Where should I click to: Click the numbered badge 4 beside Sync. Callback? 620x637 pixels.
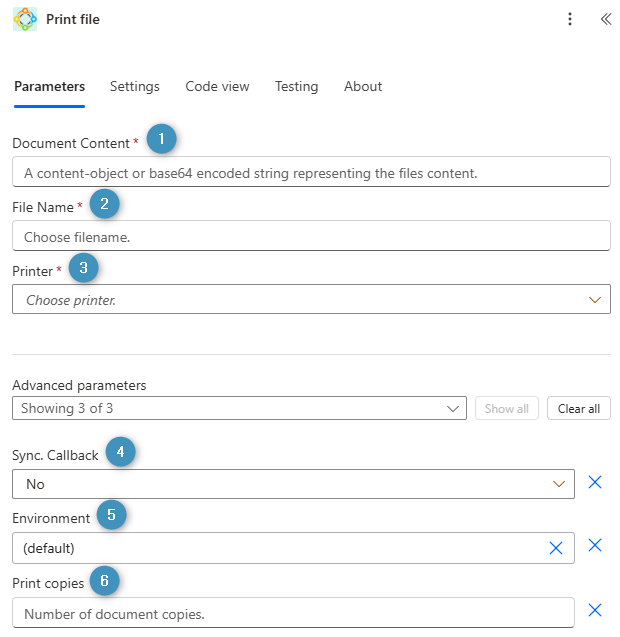pyautogui.click(x=120, y=453)
